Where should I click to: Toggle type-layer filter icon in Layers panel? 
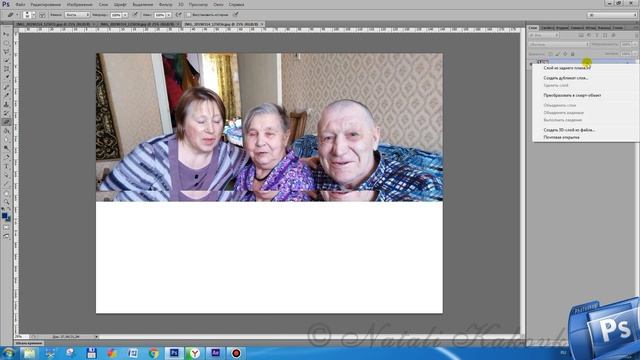[x=597, y=36]
